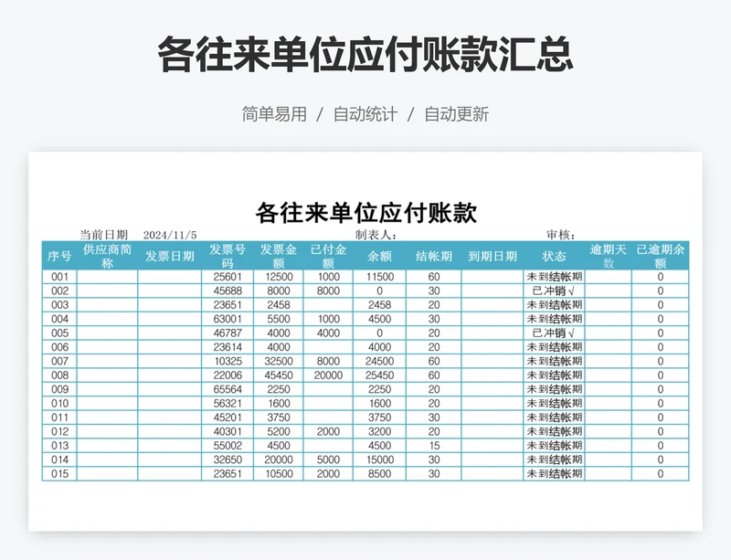Select the subtitle text 自动统计
The width and height of the screenshot is (731, 560).
pyautogui.click(x=365, y=114)
